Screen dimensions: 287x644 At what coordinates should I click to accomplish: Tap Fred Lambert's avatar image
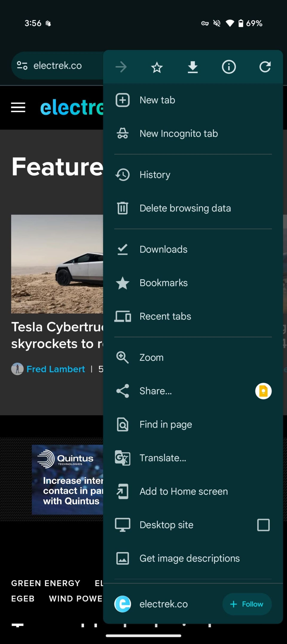click(17, 369)
